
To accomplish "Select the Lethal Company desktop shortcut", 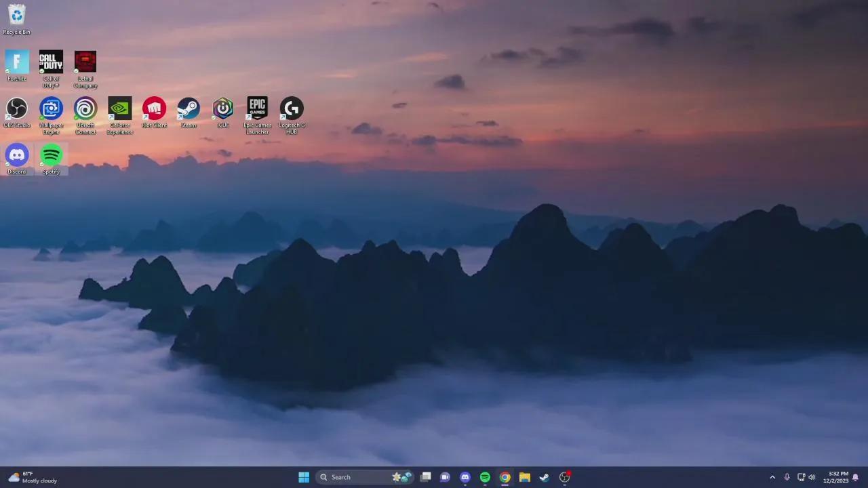I will (x=85, y=69).
